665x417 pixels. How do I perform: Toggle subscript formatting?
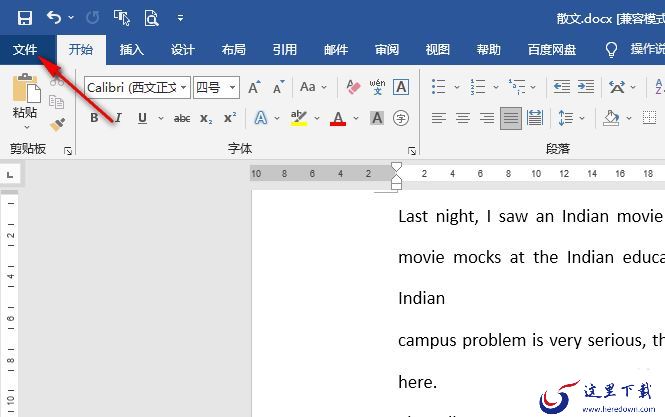tap(206, 118)
